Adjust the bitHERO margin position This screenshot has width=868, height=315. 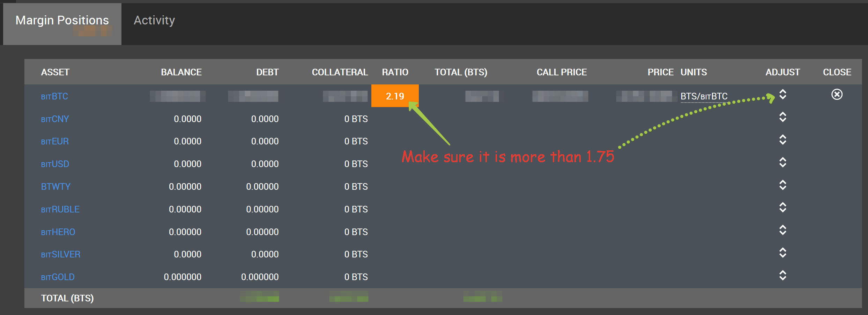pos(783,230)
